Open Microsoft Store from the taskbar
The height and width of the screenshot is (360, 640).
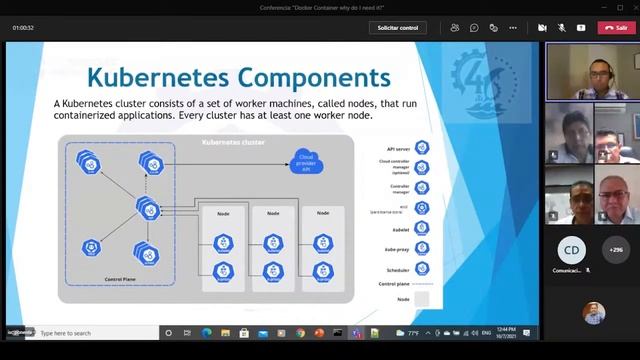click(x=244, y=333)
